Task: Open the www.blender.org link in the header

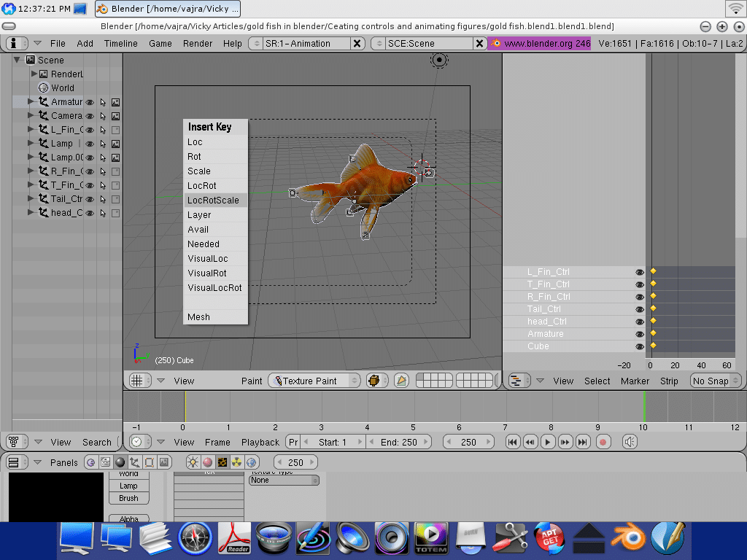Action: [540, 43]
